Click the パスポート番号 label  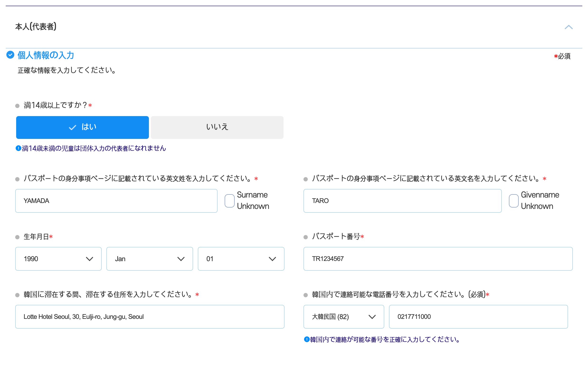coord(336,236)
